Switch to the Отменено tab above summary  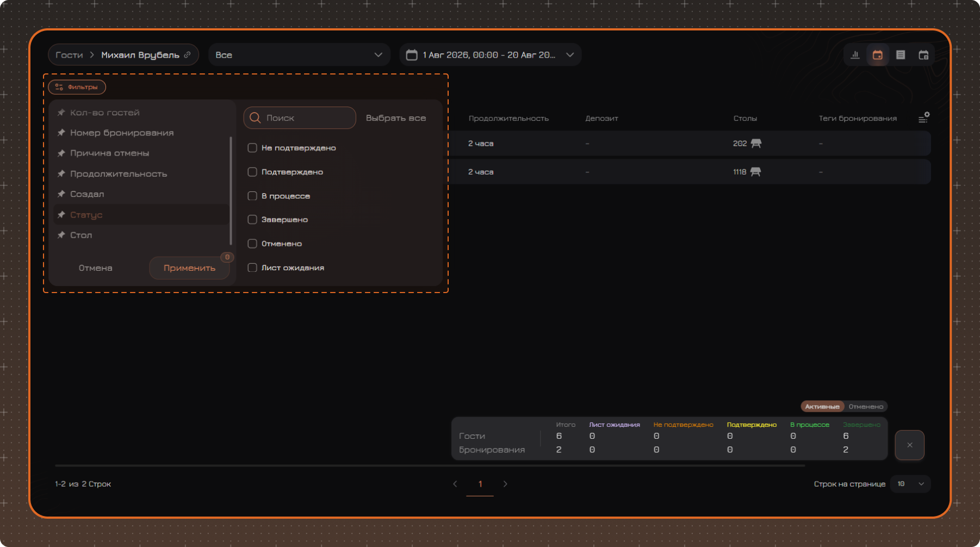click(866, 407)
